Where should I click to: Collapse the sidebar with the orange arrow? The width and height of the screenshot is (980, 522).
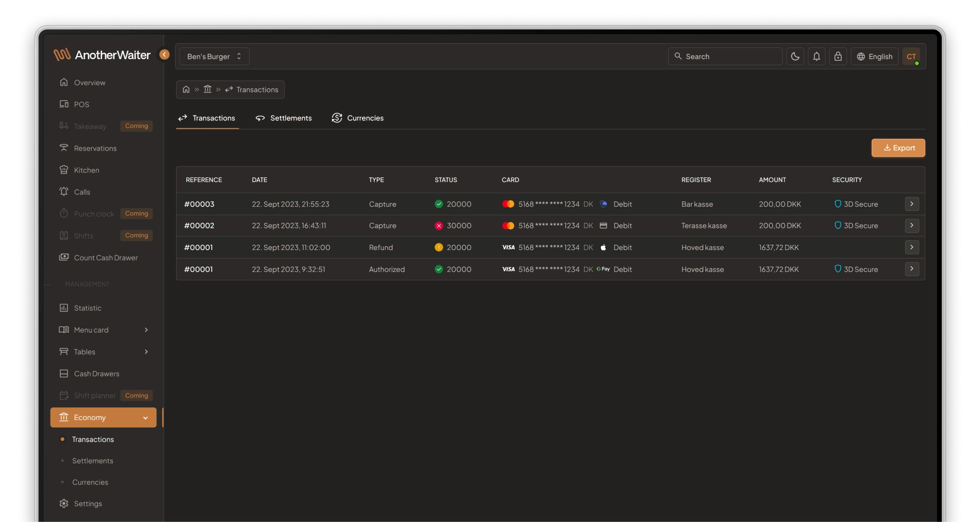pyautogui.click(x=164, y=55)
